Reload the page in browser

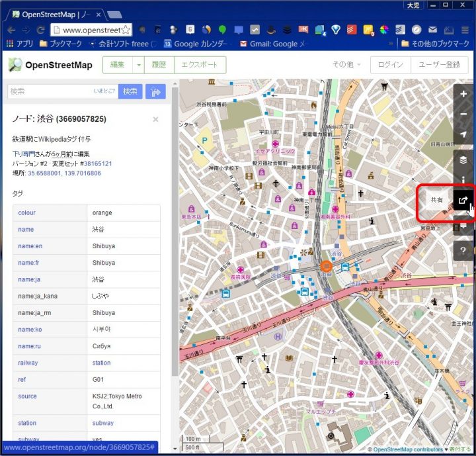click(40, 30)
